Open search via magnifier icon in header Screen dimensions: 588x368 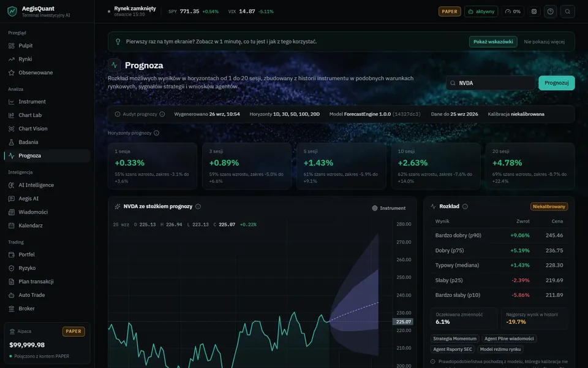(567, 11)
